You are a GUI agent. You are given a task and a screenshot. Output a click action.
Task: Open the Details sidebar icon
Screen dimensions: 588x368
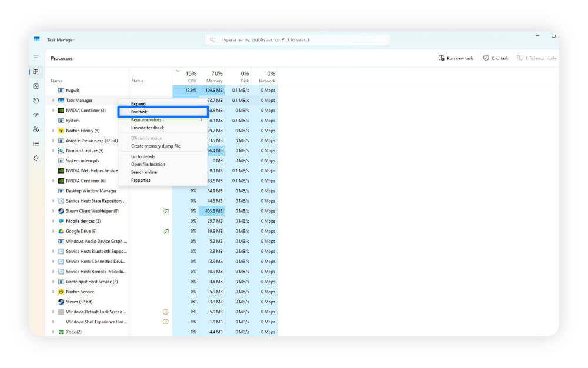tap(36, 143)
